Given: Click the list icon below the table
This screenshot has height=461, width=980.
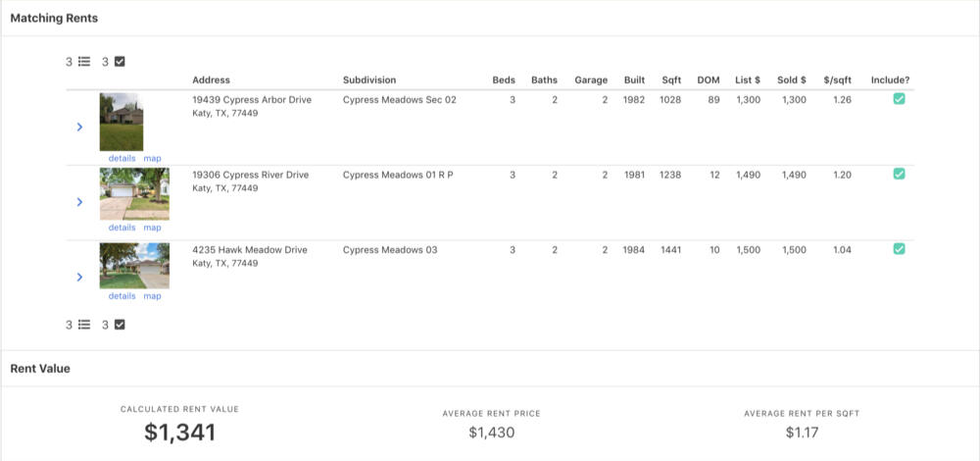Looking at the screenshot, I should click(84, 325).
